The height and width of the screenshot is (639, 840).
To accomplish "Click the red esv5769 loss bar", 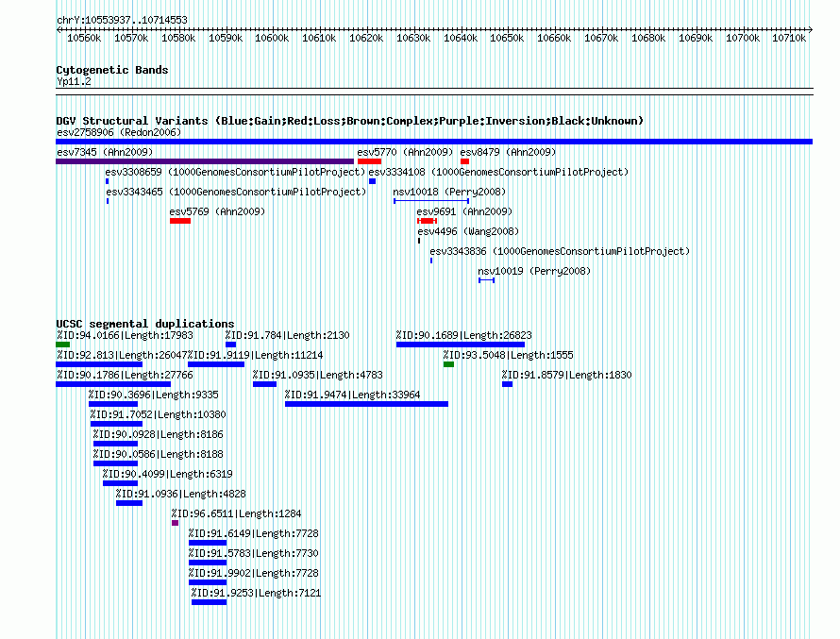I will [180, 221].
